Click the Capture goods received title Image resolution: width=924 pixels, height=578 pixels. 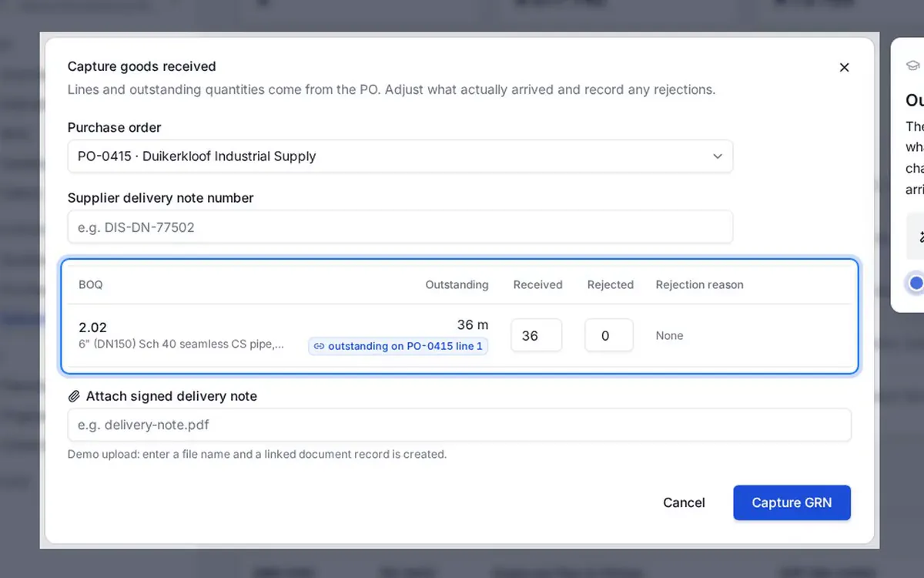pyautogui.click(x=142, y=66)
